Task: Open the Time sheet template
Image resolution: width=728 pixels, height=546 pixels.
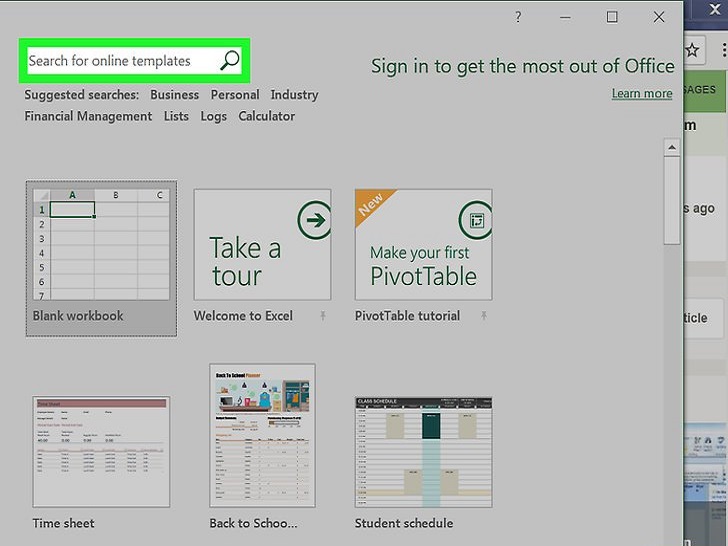Action: coord(101,452)
